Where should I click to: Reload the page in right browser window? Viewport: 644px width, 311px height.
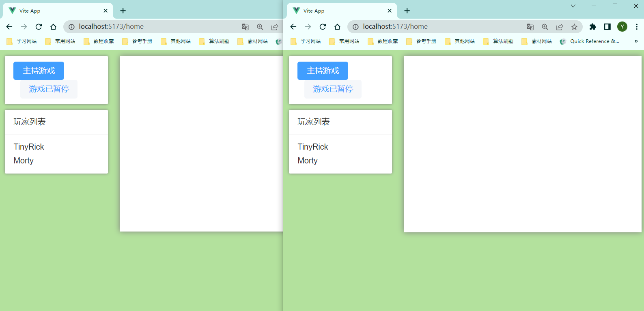click(x=323, y=27)
